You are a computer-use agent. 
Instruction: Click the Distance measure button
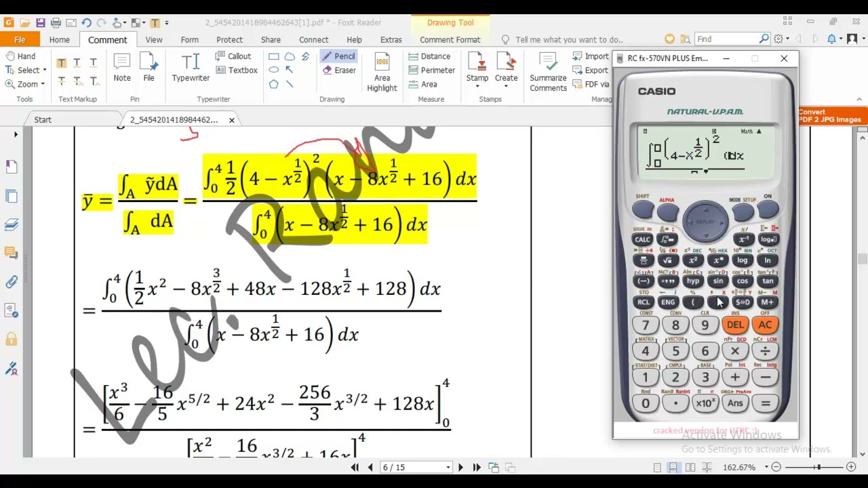[x=429, y=56]
